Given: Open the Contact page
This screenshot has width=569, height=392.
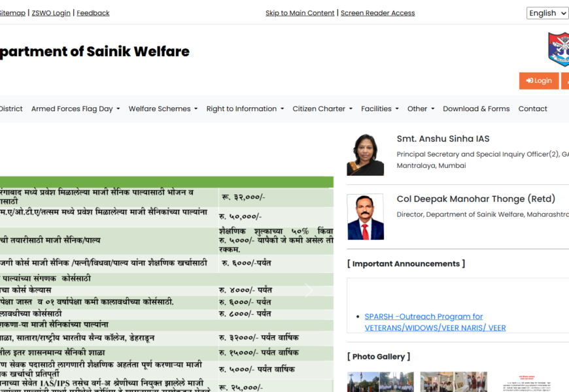Looking at the screenshot, I should (532, 109).
